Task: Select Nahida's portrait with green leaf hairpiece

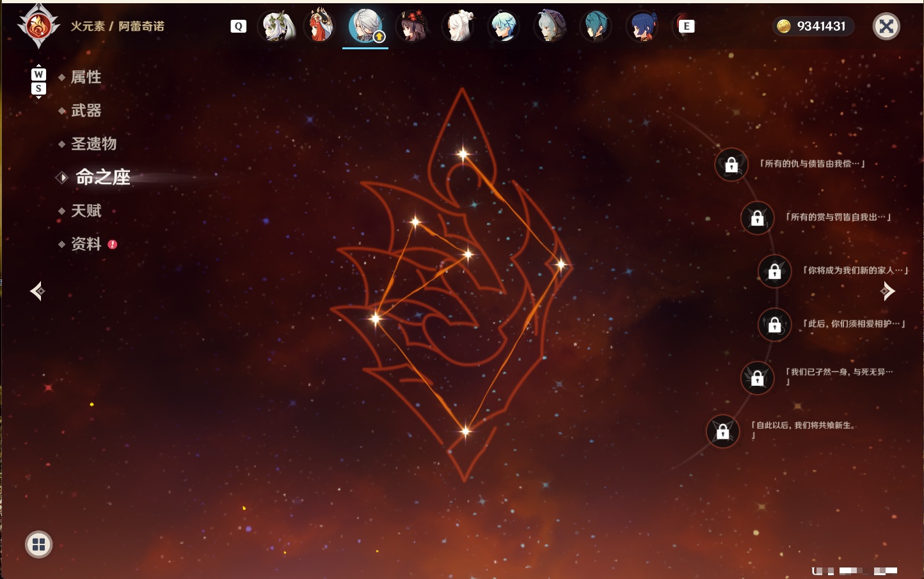Action: [x=276, y=26]
